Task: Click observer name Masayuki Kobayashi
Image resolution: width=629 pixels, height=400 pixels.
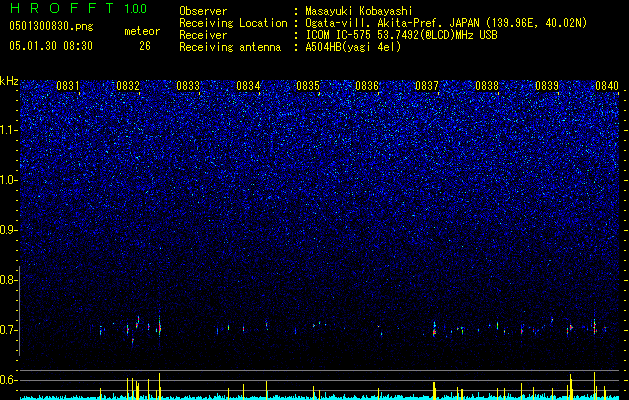Action: pyautogui.click(x=359, y=11)
